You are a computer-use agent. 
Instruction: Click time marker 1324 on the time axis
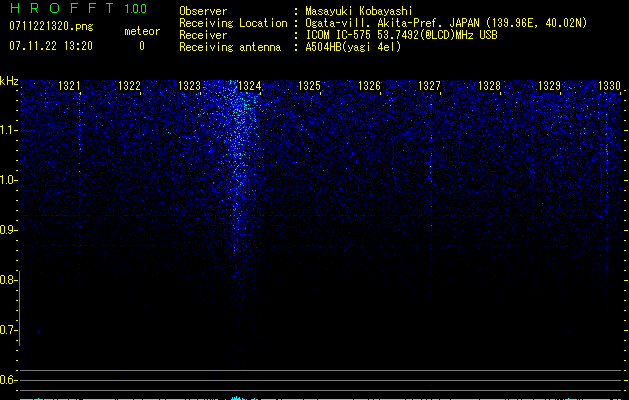(249, 86)
